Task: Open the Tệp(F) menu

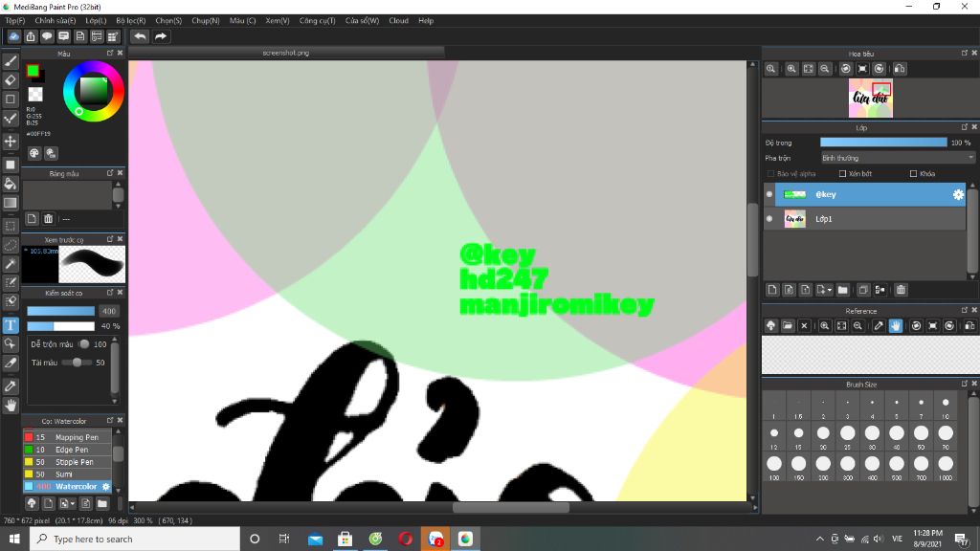Action: 15,21
